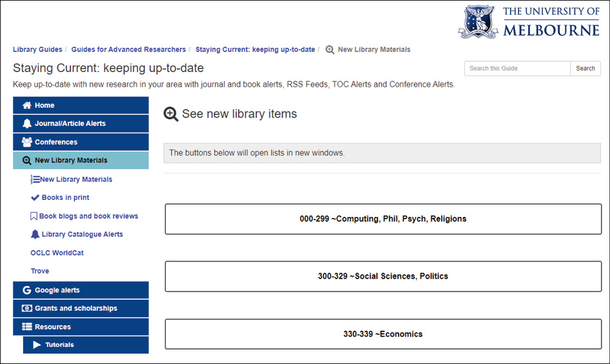Click the money icon beside Grants and scholarships
Image resolution: width=610 pixels, height=364 pixels.
coord(27,308)
